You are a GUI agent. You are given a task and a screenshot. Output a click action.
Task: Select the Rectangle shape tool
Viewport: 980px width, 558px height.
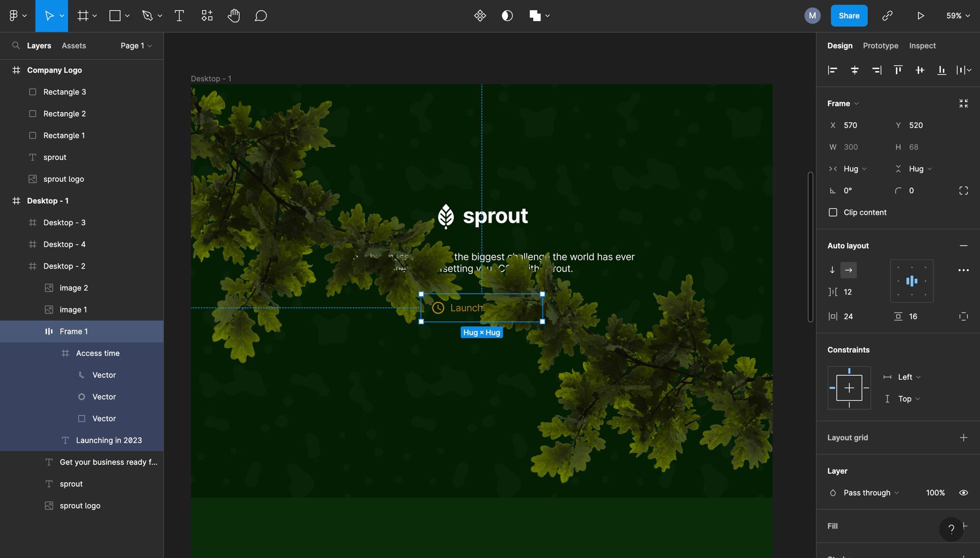(115, 16)
